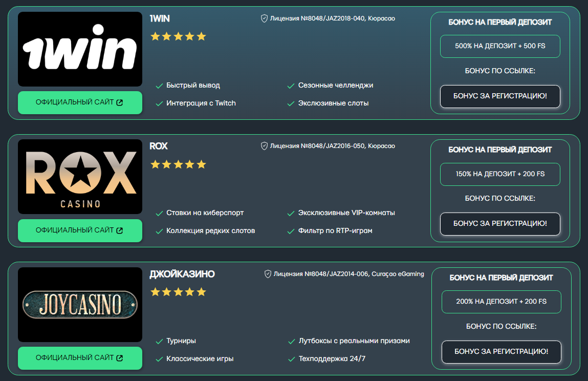Click the checkmark icon next to "Техподдержка 24/7"
Image resolution: width=588 pixels, height=381 pixels.
coord(291,359)
